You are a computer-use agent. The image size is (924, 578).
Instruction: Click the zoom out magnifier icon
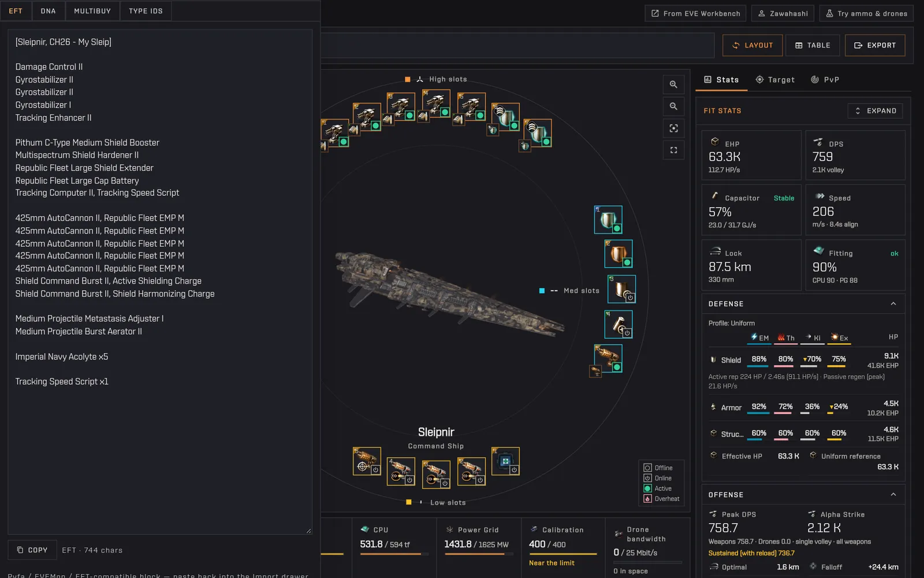point(673,106)
